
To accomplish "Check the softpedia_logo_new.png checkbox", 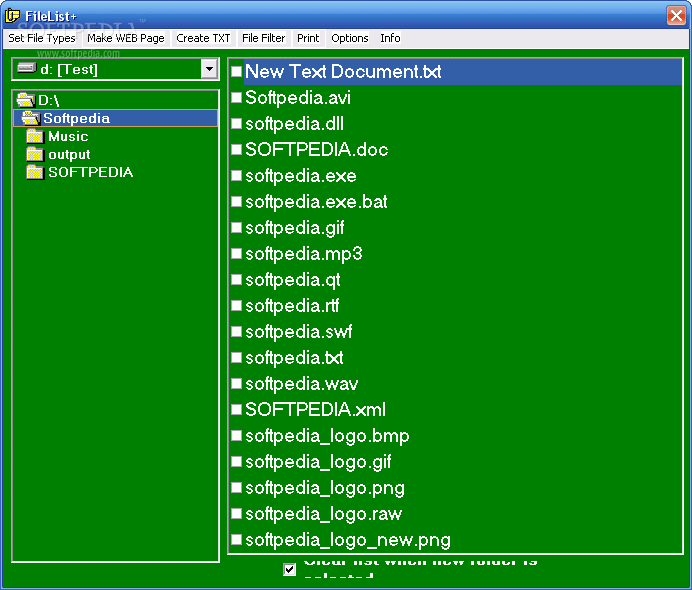I will (237, 540).
